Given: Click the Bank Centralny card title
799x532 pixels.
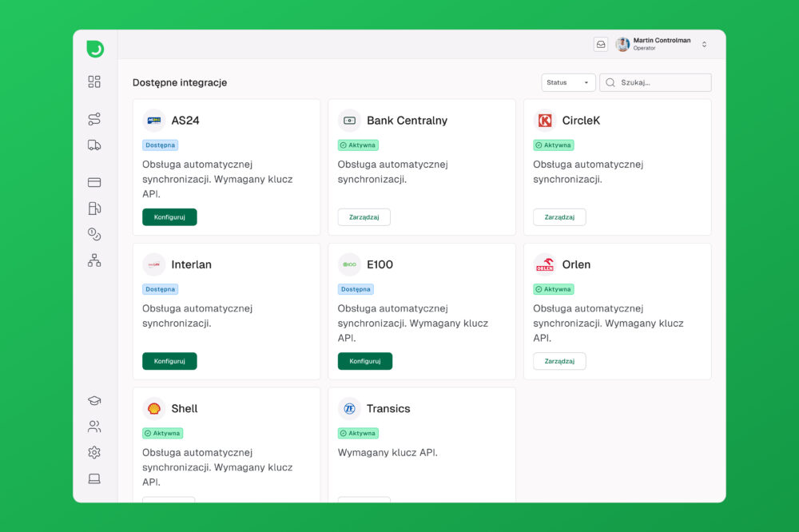Looking at the screenshot, I should (x=407, y=121).
